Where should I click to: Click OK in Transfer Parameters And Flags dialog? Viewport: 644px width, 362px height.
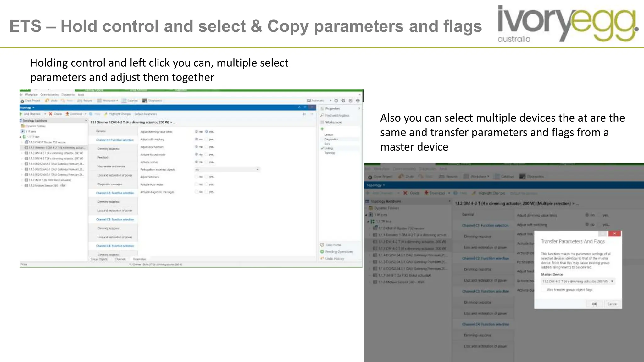click(x=594, y=304)
